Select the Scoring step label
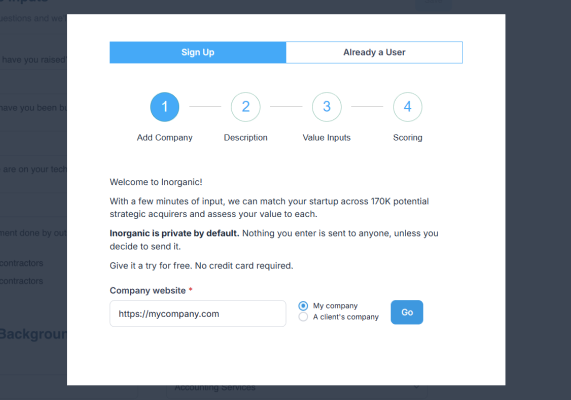 [407, 138]
